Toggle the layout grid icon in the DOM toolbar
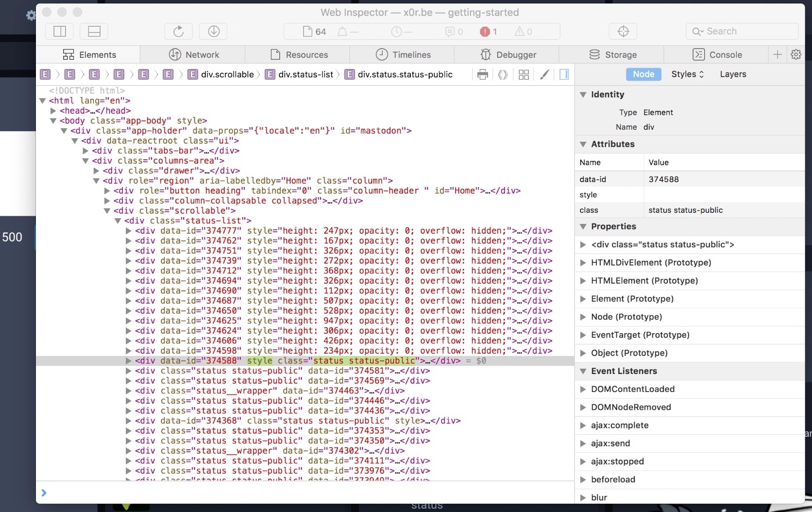The image size is (812, 512). [x=524, y=74]
